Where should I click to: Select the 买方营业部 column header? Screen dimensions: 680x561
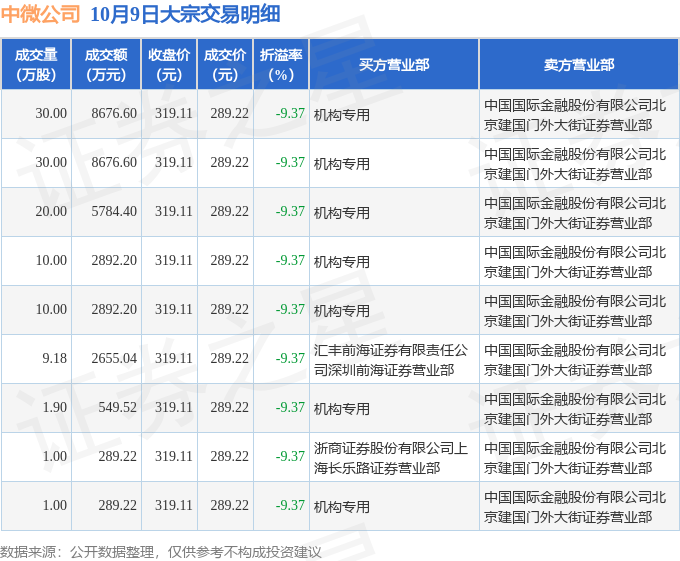pyautogui.click(x=394, y=65)
